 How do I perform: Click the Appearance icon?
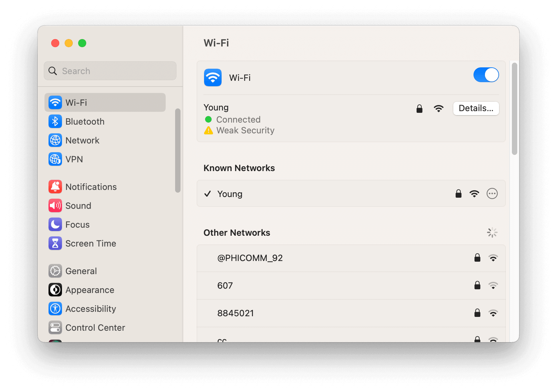(x=55, y=290)
